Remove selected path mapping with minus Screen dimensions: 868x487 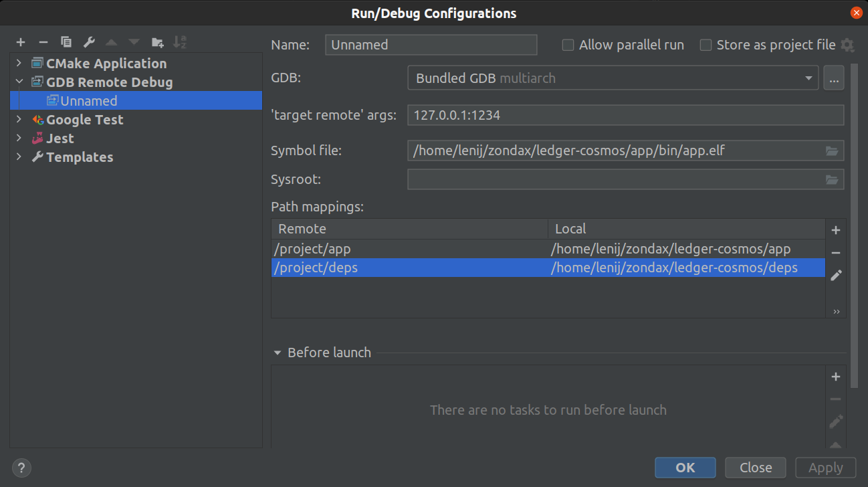836,253
